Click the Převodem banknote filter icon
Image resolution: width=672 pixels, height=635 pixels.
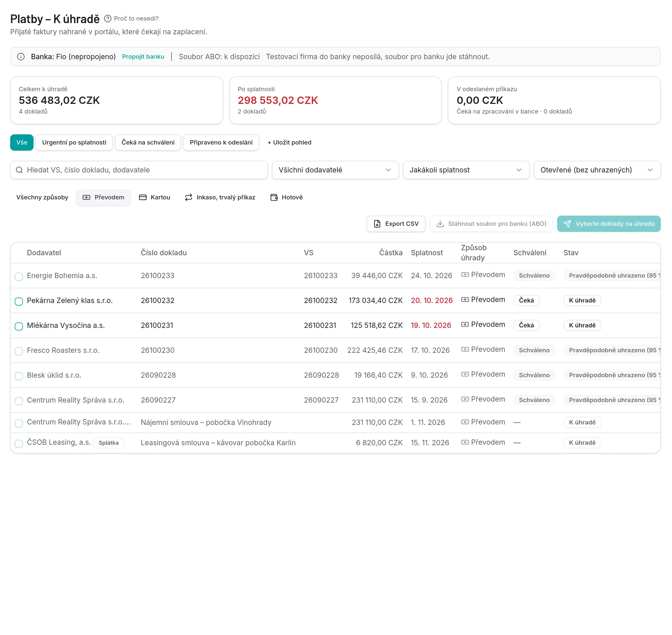click(x=86, y=197)
